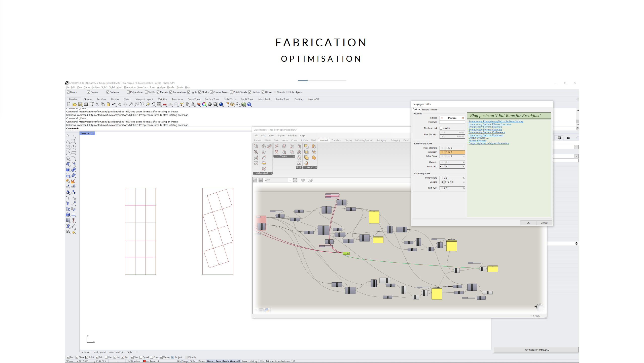Open the laser cut viewport title dropdown
644x363 pixels.
94,133
